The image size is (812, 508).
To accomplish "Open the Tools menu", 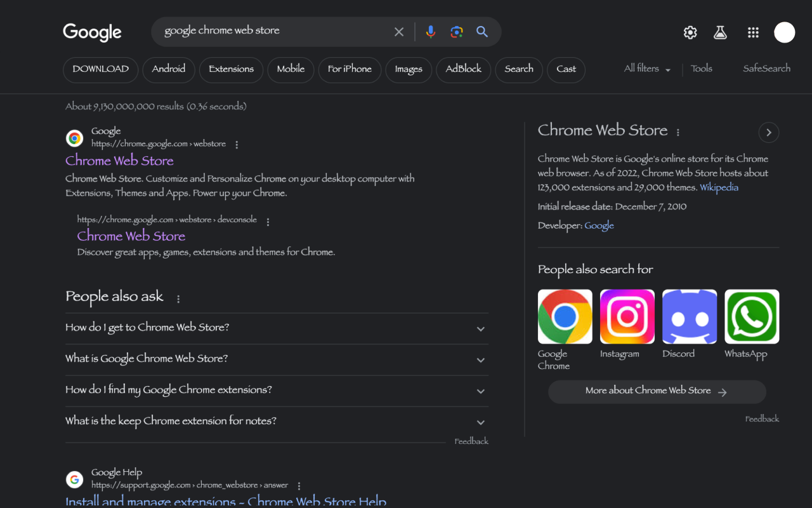I will (x=702, y=69).
